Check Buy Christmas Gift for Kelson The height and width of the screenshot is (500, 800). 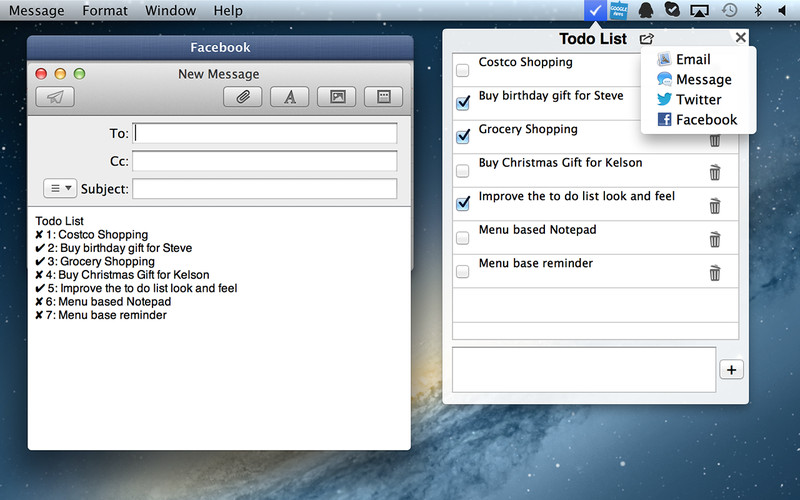point(462,170)
